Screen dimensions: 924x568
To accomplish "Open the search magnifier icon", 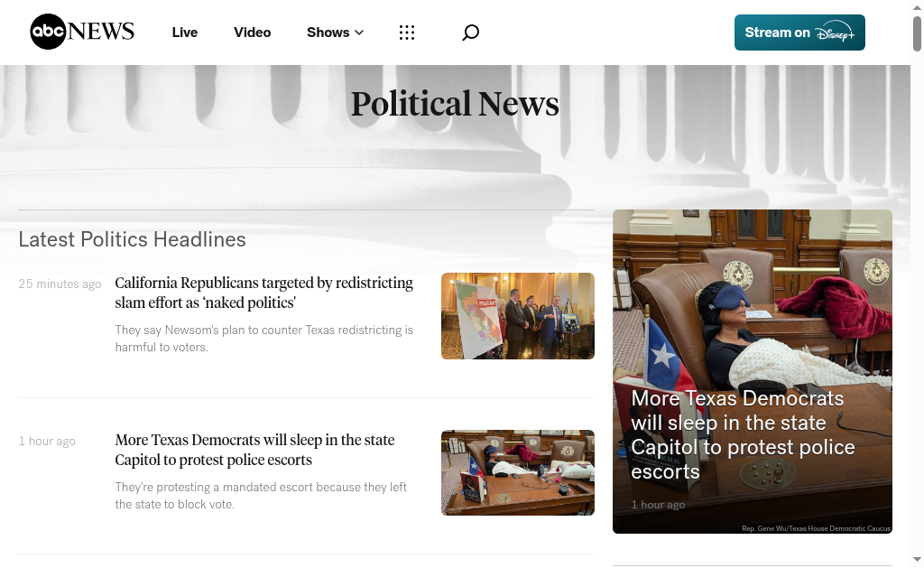I will point(470,33).
